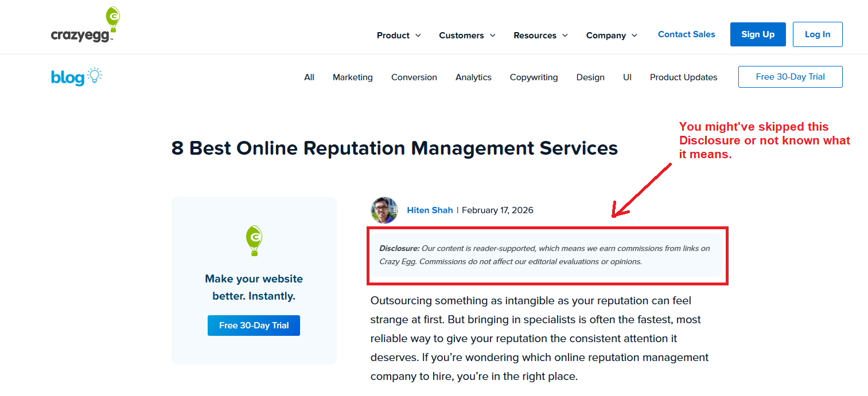Viewport: 868px width, 396px height.
Task: Click the paragraph starting "Outsourcing something"
Action: [x=540, y=338]
